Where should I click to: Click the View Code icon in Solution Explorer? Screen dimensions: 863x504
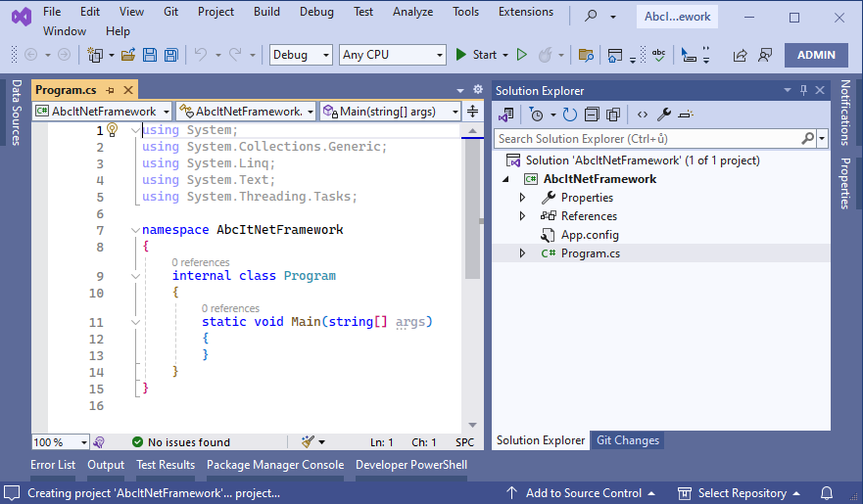(643, 115)
